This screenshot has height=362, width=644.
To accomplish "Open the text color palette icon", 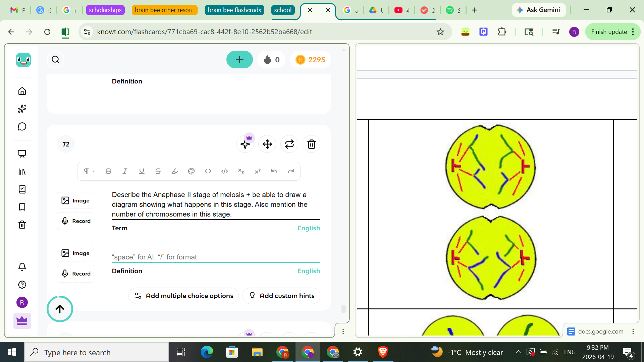I will coord(191,171).
